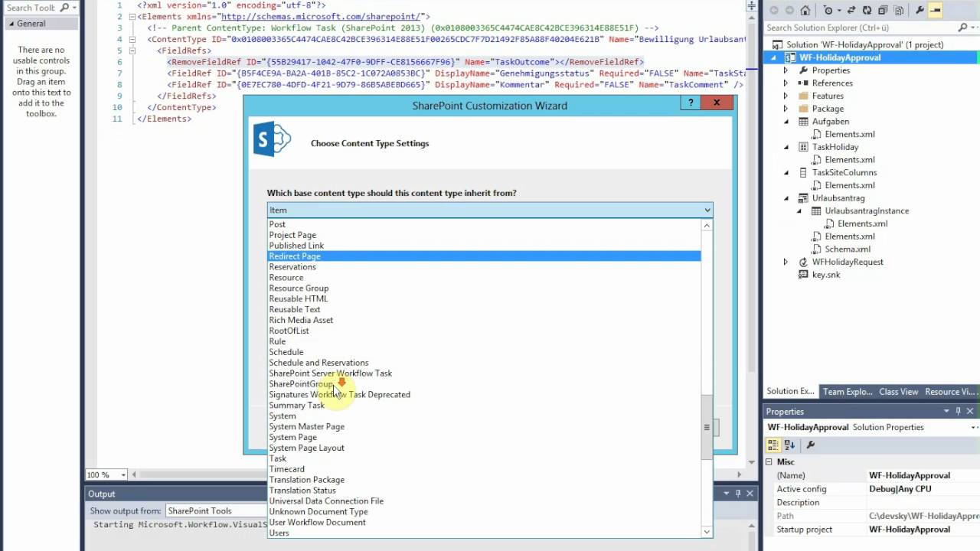Screen dimensions: 980x551
Task: Collapse the General toolbox group
Action: click(x=11, y=24)
